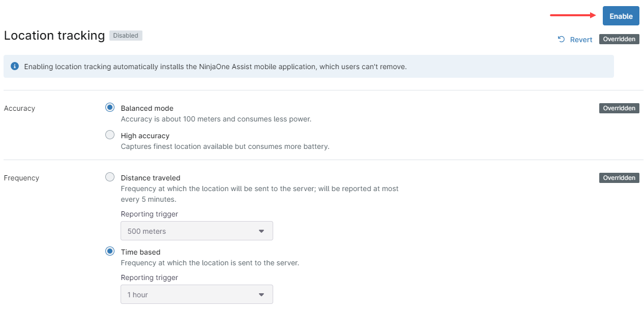Click the chevron on the 1 hour dropdown
The image size is (644, 310).
(x=261, y=294)
